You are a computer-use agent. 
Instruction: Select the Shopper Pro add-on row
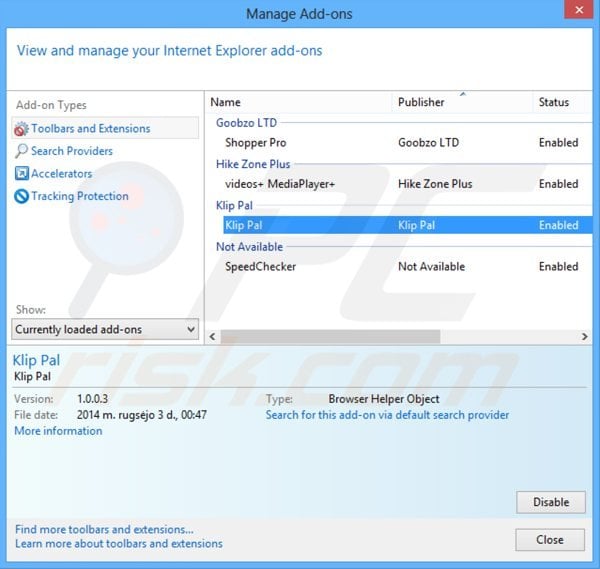click(x=256, y=143)
